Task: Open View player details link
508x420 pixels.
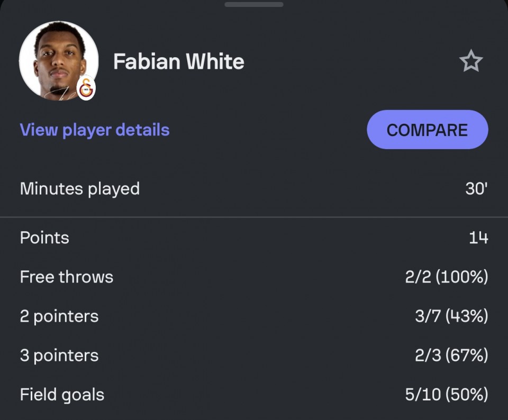Action: [x=95, y=130]
